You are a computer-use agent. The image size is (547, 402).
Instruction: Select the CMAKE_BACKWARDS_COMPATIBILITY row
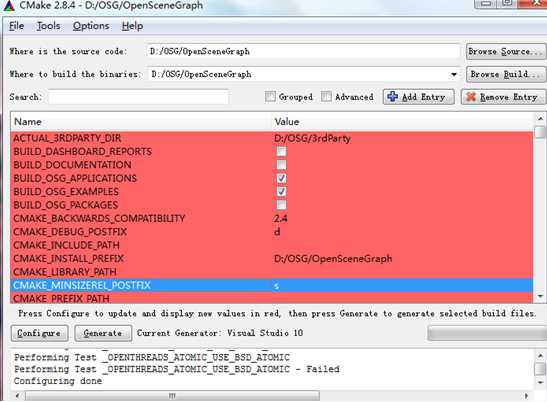tap(271, 218)
